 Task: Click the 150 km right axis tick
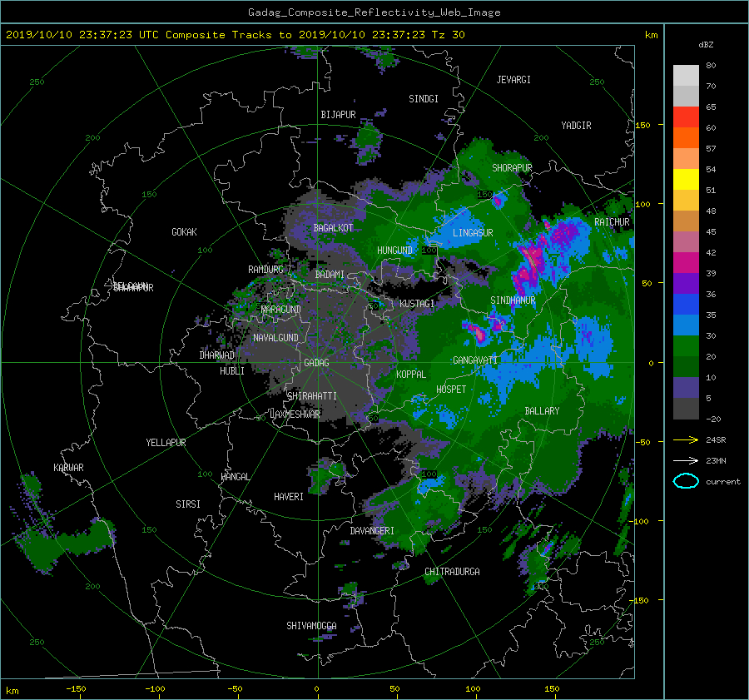pyautogui.click(x=642, y=125)
